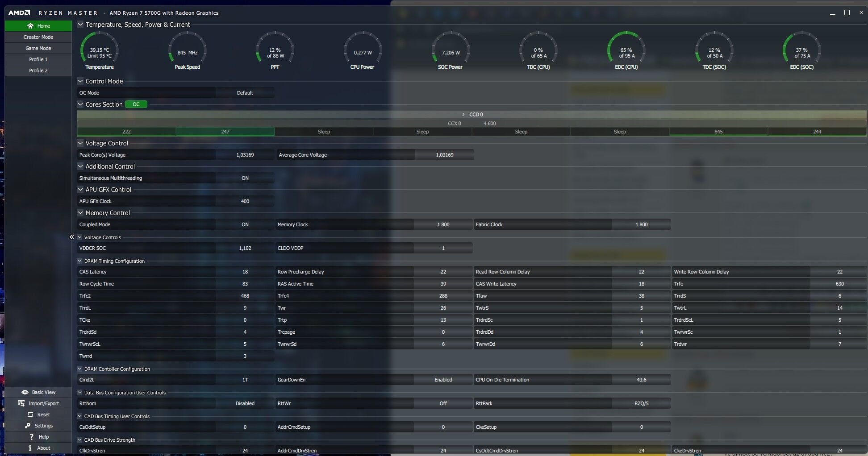
Task: Click the About info icon
Action: click(30, 448)
